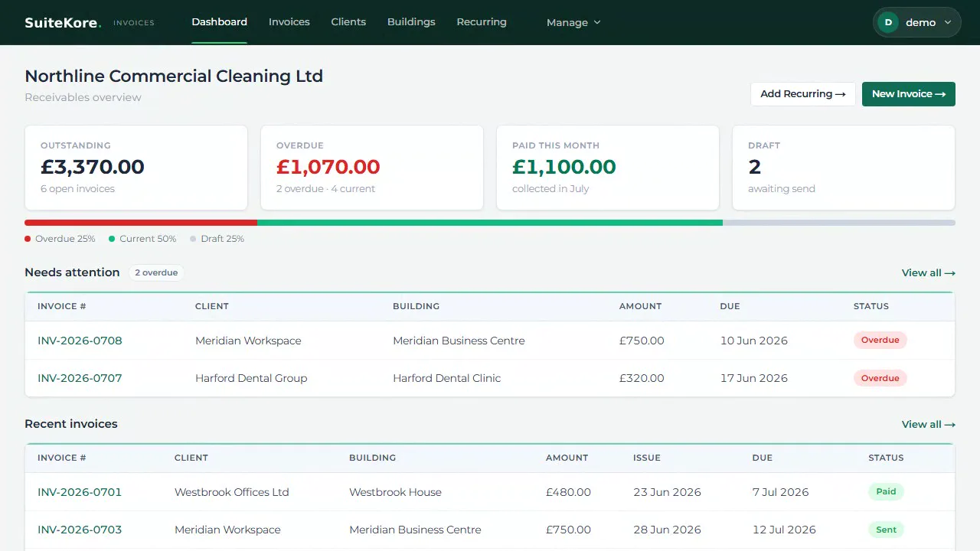Image resolution: width=980 pixels, height=551 pixels.
Task: Click Westbrook House building cell
Action: click(x=395, y=492)
